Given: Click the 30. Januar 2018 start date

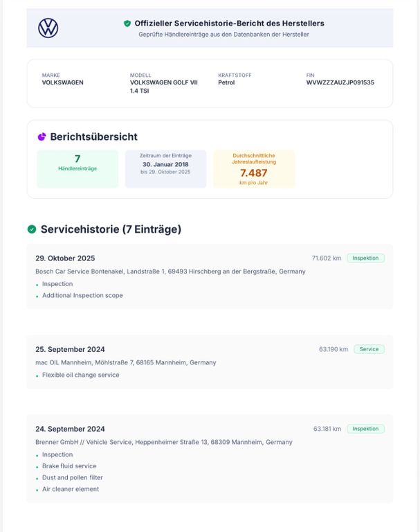Looking at the screenshot, I should pyautogui.click(x=165, y=165).
